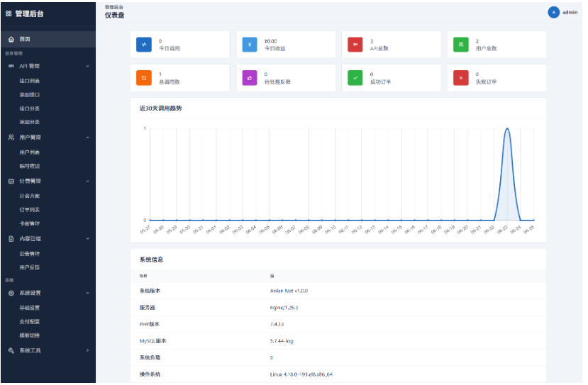Click the users icon beside 用户管理

[x=11, y=138]
